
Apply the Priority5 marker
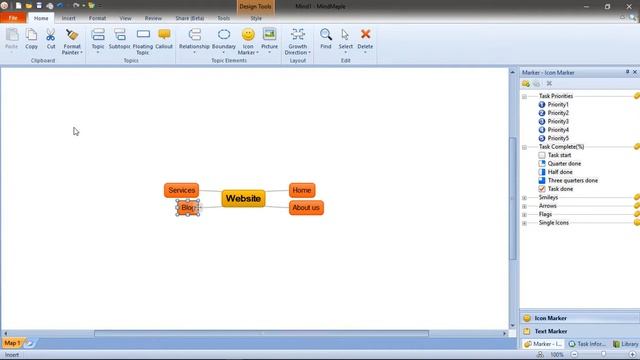(553, 138)
